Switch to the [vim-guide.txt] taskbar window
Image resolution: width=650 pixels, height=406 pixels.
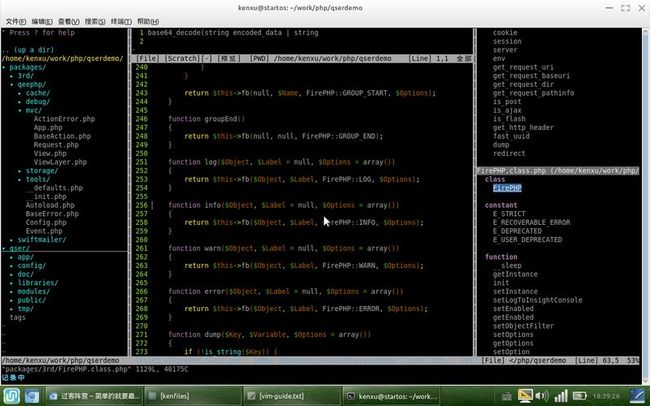click(292, 396)
